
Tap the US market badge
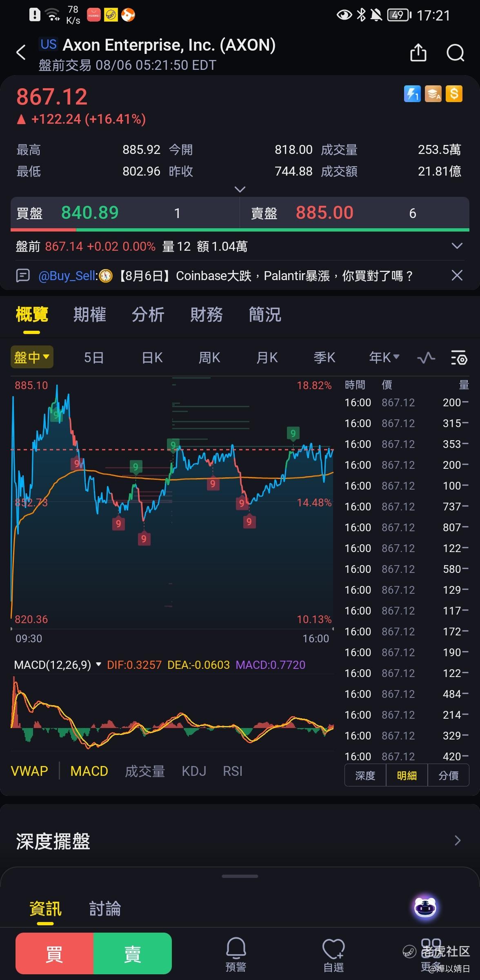coord(49,44)
